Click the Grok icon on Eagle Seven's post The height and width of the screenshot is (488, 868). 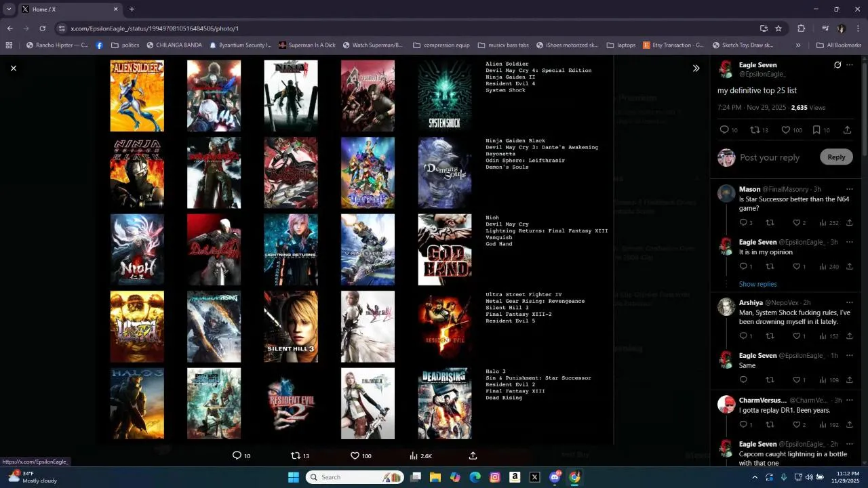pyautogui.click(x=837, y=65)
